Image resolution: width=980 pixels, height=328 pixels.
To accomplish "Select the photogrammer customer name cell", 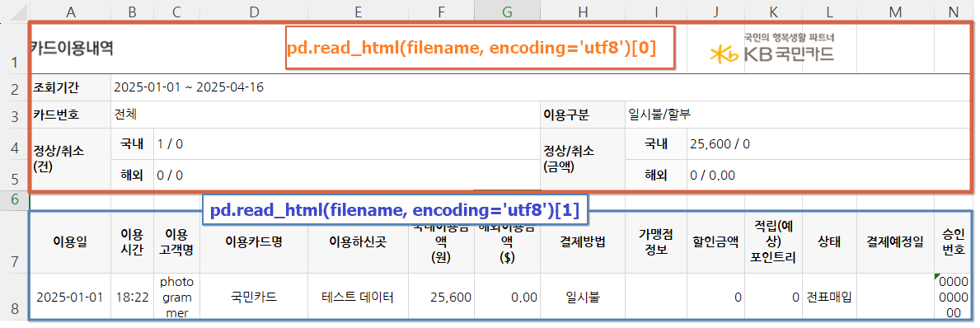I will [x=176, y=298].
